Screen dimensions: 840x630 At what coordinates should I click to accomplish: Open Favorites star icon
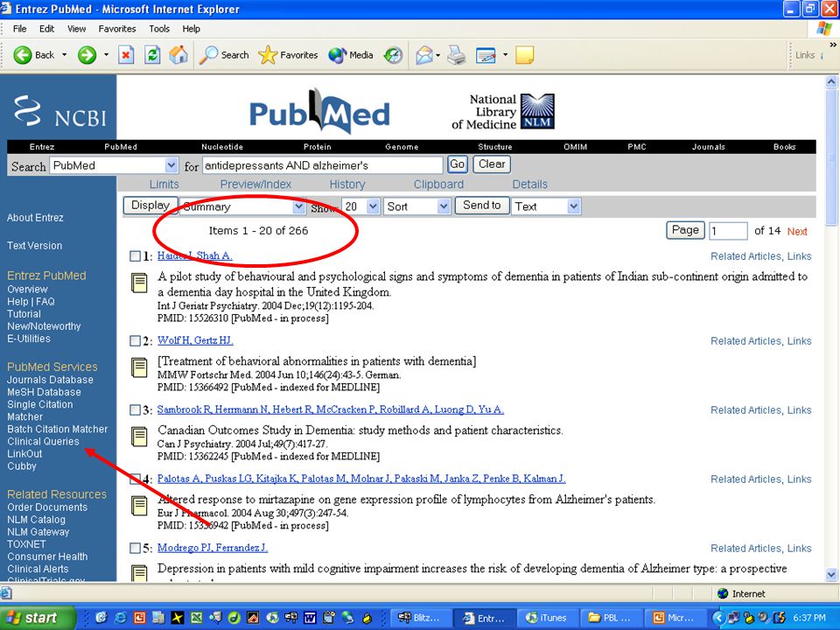tap(268, 54)
